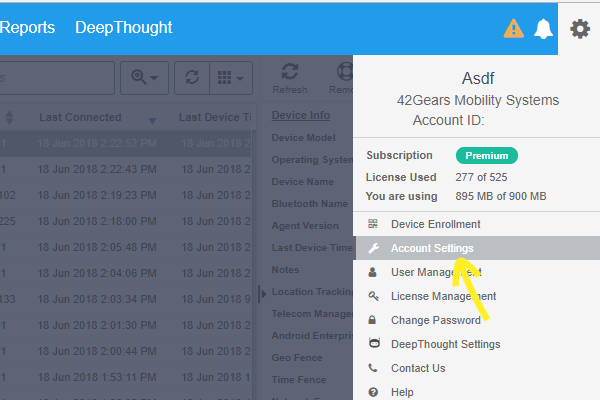Viewport: 600px width, 400px height.
Task: Click the Notes info label
Action: tap(285, 269)
